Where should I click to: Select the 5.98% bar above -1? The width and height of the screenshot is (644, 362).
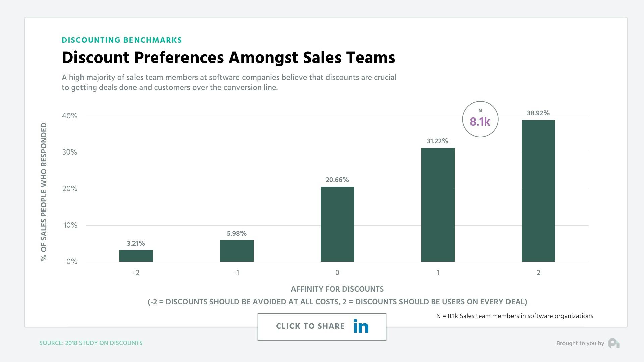click(x=236, y=251)
